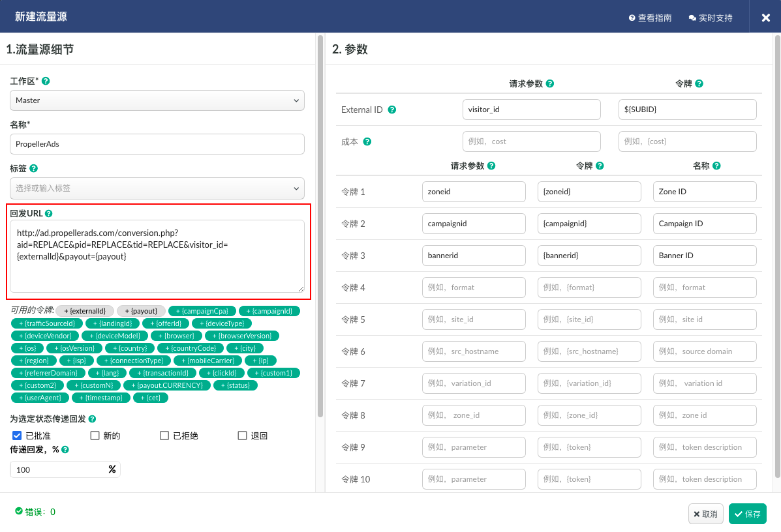Image resolution: width=781 pixels, height=532 pixels.
Task: Click help icon beside External ID
Action: [392, 110]
